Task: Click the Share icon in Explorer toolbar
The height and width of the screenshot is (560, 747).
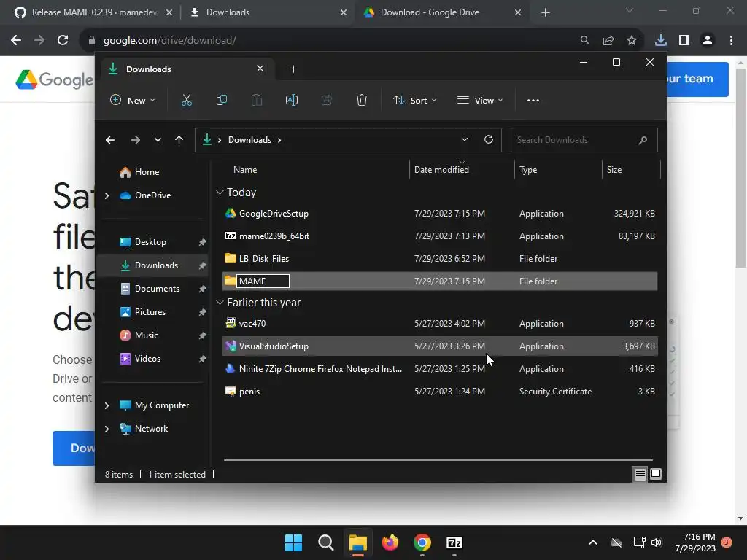Action: pos(326,100)
